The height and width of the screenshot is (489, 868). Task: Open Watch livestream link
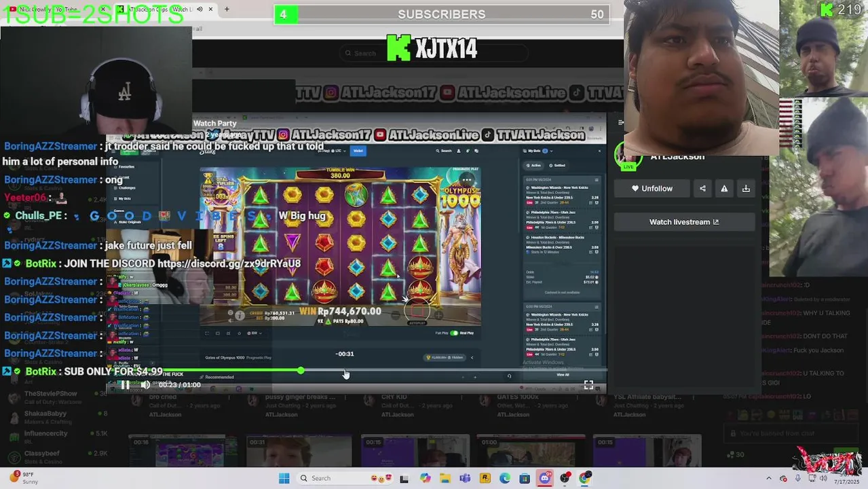[684, 222]
